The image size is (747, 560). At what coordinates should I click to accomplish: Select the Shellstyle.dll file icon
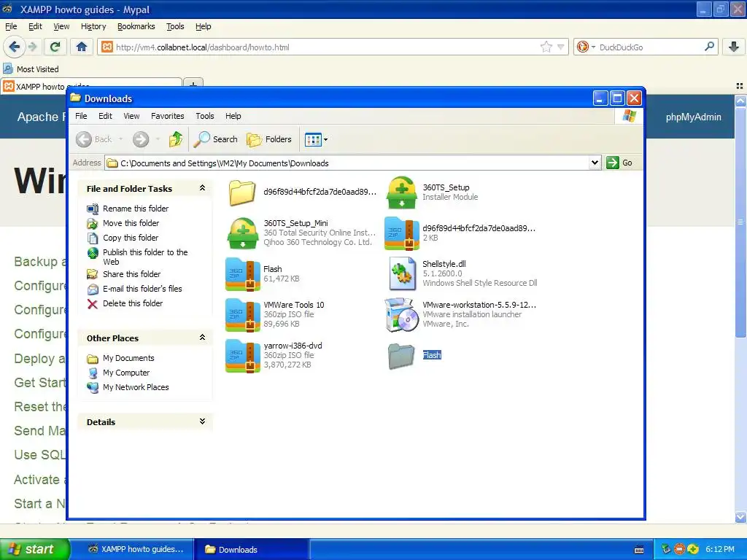click(402, 273)
